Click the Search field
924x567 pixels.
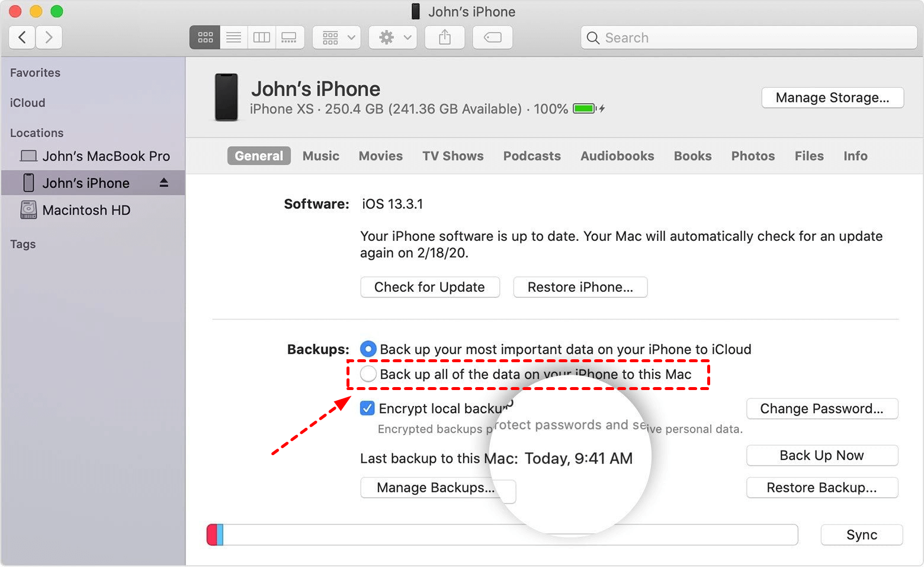click(x=749, y=38)
